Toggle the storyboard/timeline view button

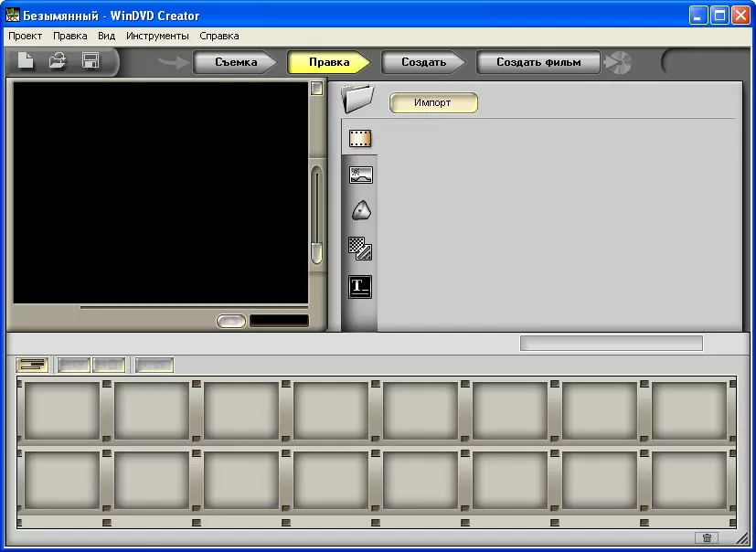point(32,365)
